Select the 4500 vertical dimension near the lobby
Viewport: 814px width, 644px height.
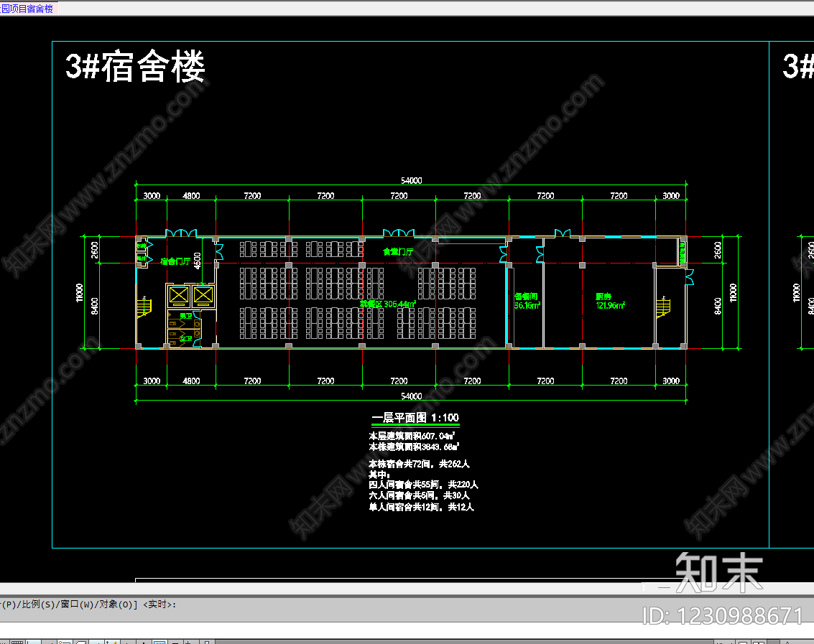(198, 260)
